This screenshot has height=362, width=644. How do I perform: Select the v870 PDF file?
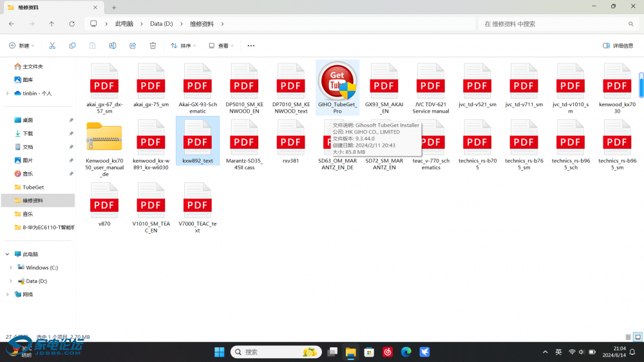(104, 204)
